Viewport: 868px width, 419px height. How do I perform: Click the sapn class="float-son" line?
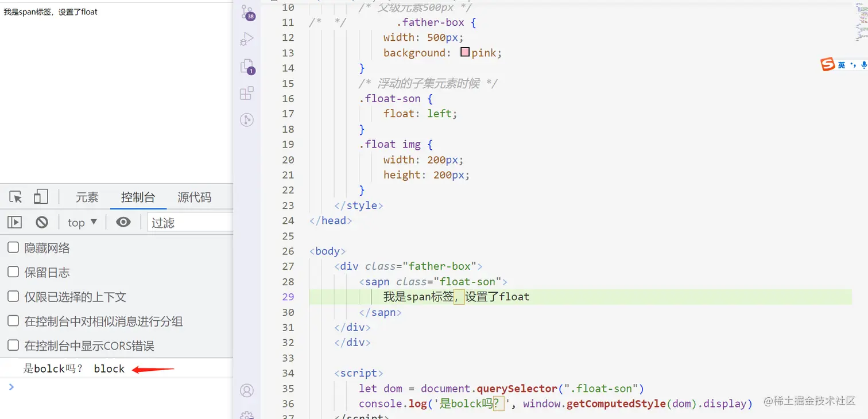coord(433,282)
